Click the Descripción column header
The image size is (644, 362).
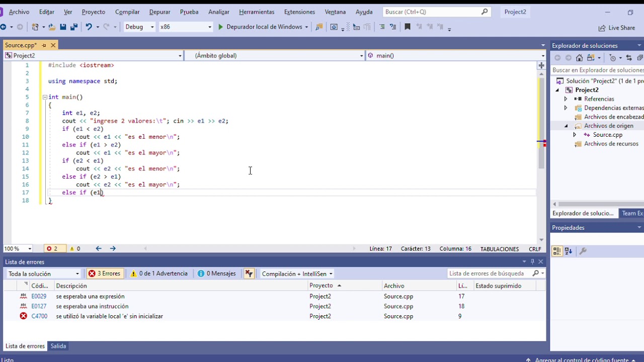(181, 286)
